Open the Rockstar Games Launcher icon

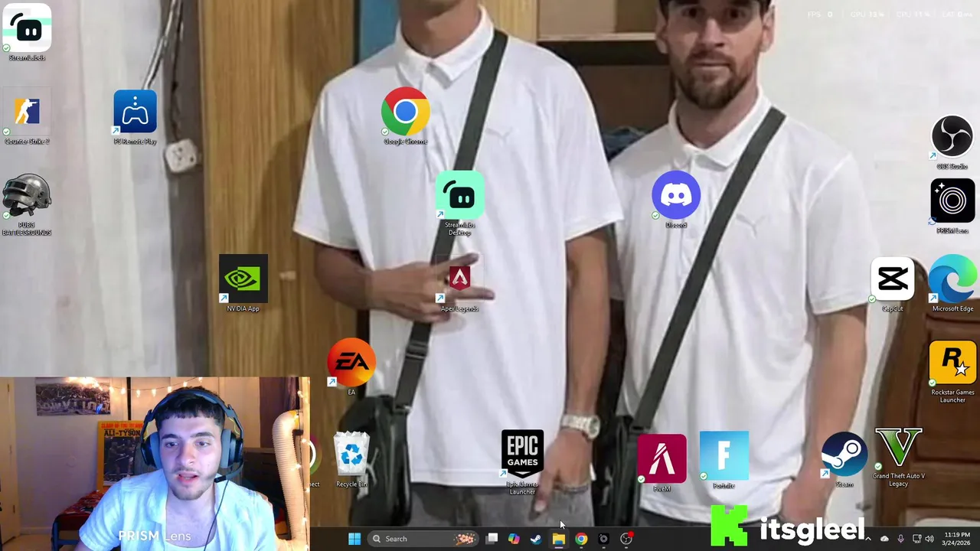(x=952, y=373)
